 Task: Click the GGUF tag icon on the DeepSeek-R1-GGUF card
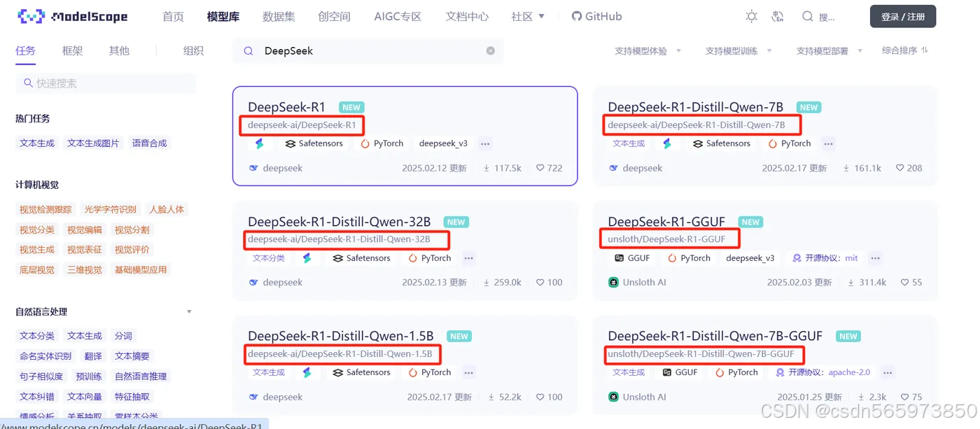tap(619, 258)
